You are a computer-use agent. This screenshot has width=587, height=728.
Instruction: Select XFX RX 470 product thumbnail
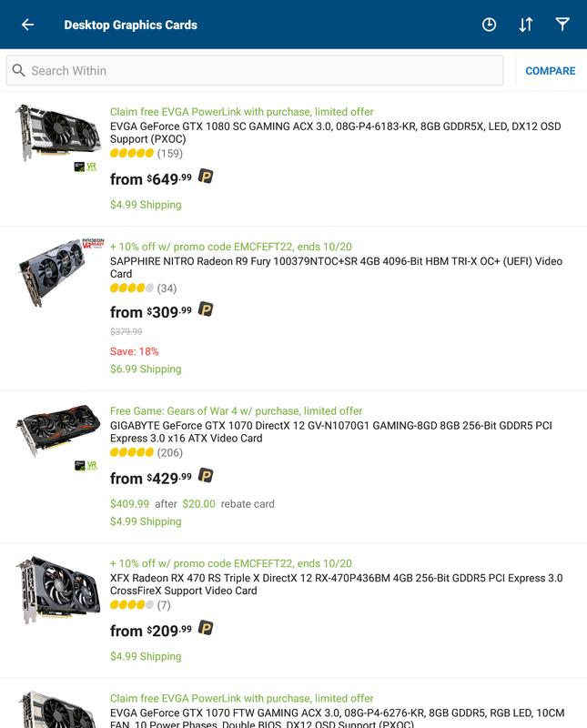[58, 590]
